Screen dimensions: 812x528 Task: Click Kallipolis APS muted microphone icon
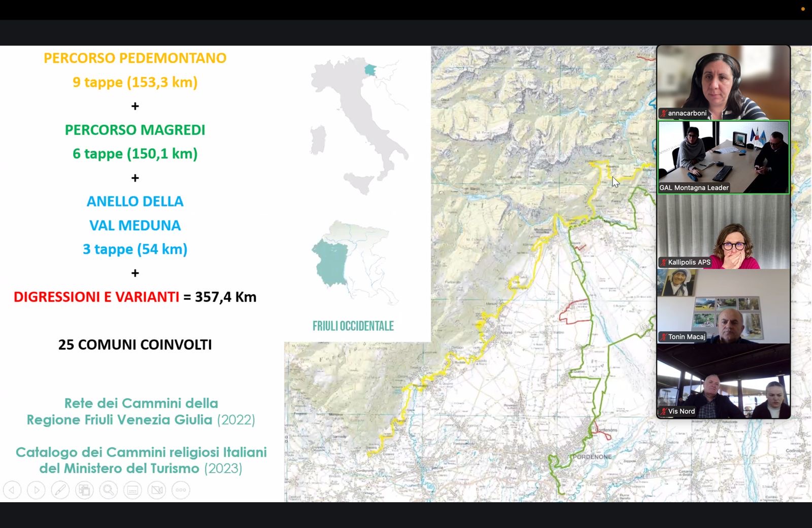[x=663, y=262]
